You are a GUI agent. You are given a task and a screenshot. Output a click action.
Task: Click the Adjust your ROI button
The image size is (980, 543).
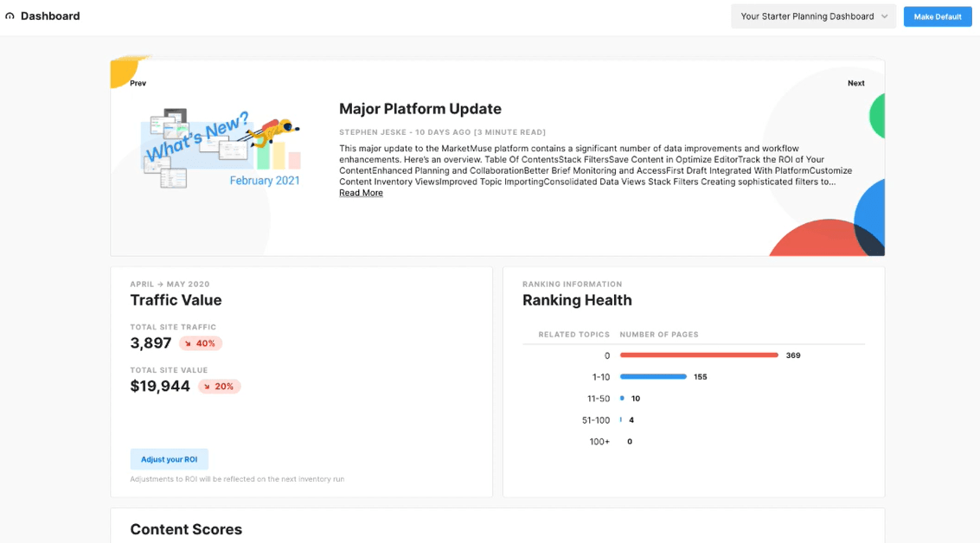[169, 459]
